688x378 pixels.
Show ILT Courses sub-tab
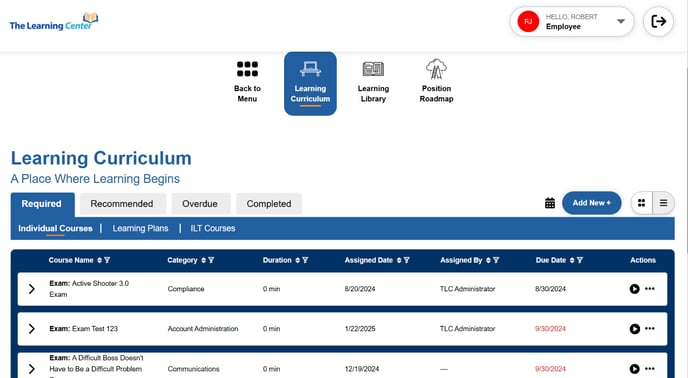[x=213, y=228]
